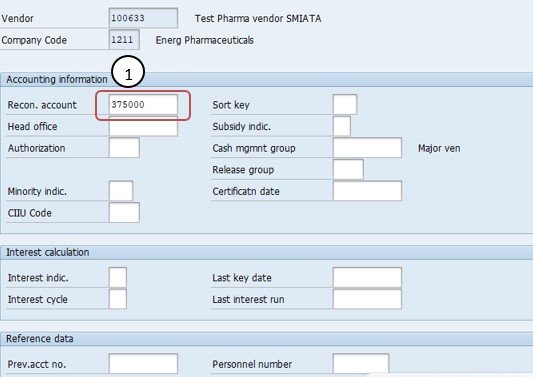This screenshot has width=533, height=377.
Task: Click the Sort key label
Action: point(231,105)
